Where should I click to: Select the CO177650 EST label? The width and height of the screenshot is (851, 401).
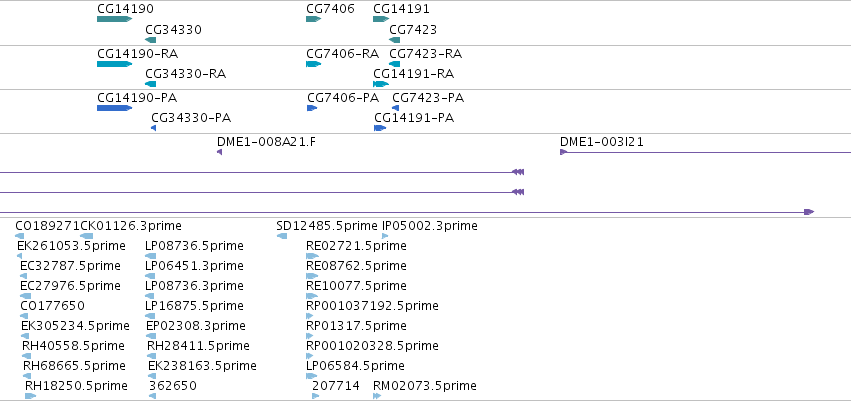tap(53, 306)
